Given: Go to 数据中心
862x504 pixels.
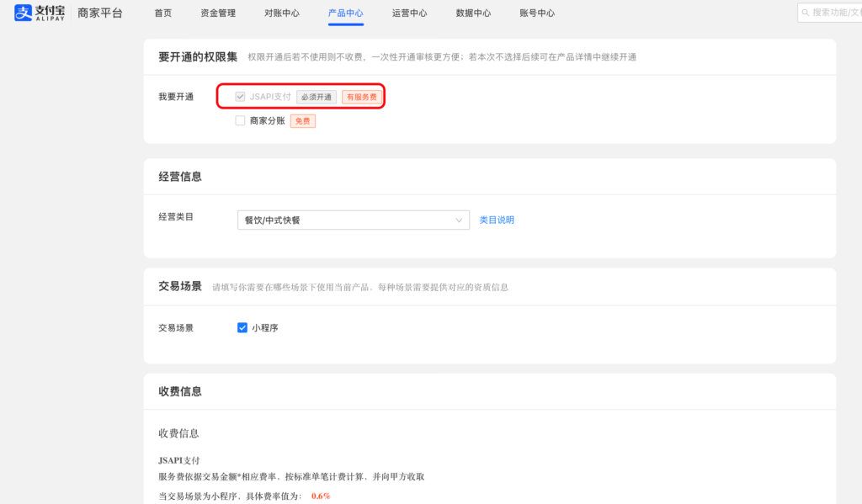Looking at the screenshot, I should [473, 13].
